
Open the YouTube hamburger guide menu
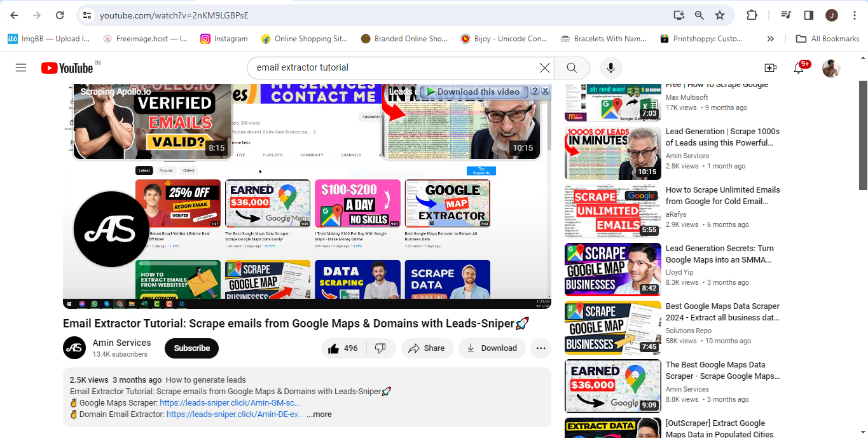tap(21, 68)
